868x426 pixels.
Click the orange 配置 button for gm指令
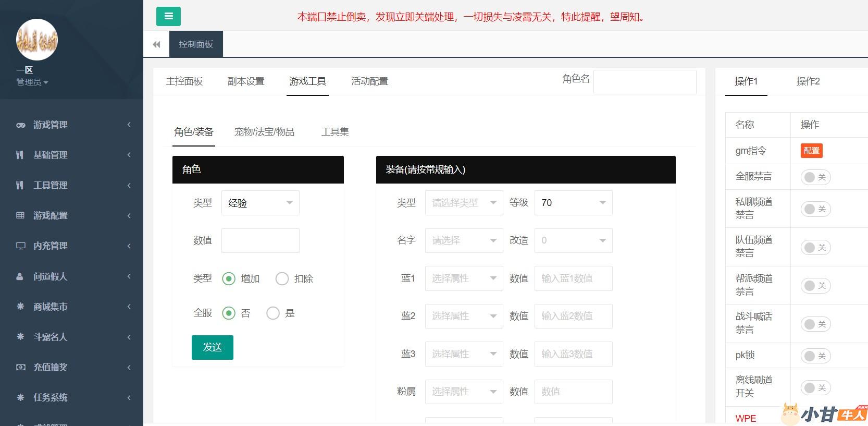pyautogui.click(x=811, y=151)
